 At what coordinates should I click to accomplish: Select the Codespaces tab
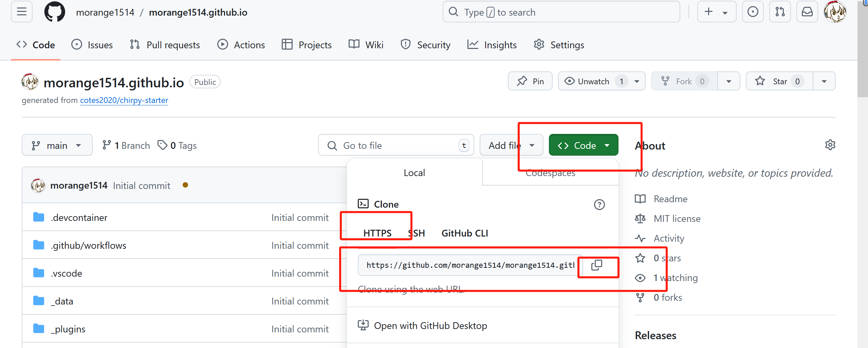tap(550, 173)
